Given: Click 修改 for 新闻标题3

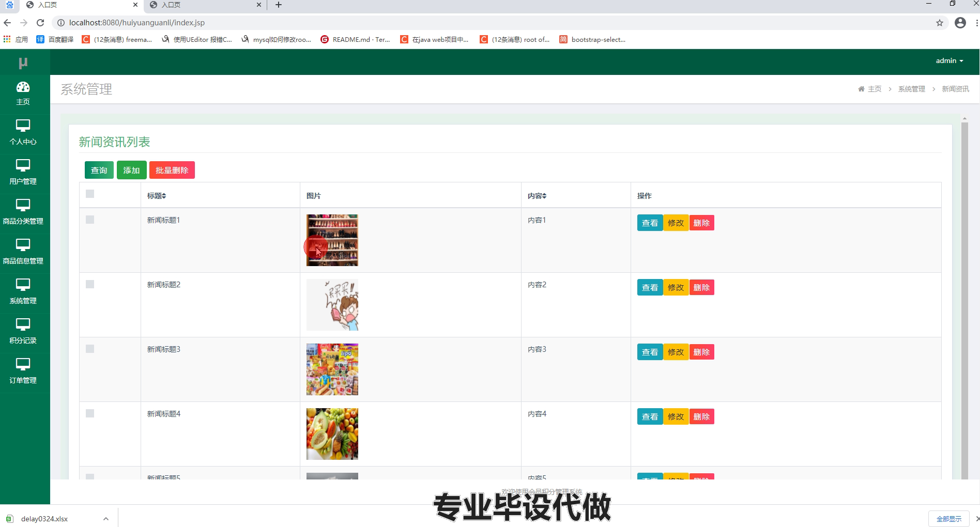Looking at the screenshot, I should (x=676, y=352).
